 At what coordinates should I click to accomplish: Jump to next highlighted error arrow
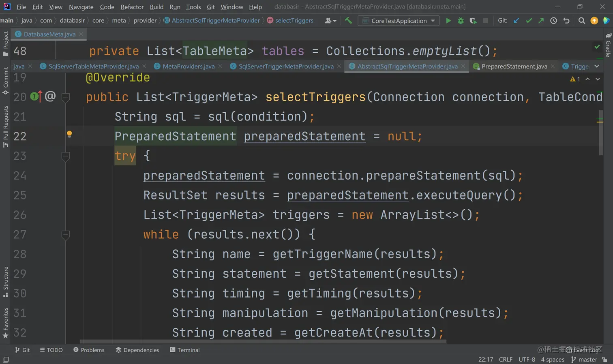tap(598, 79)
